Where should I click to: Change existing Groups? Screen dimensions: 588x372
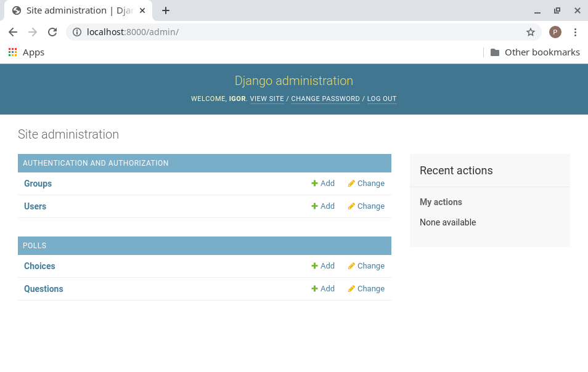366,184
